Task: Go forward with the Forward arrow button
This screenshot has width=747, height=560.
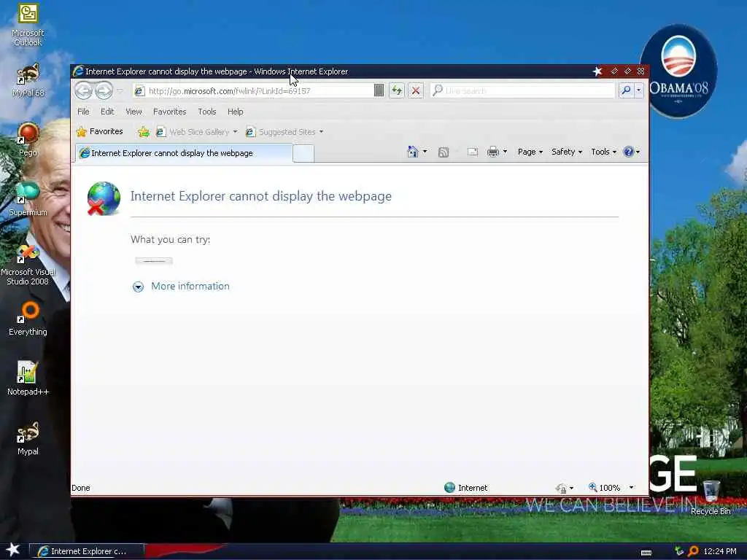Action: [x=104, y=90]
